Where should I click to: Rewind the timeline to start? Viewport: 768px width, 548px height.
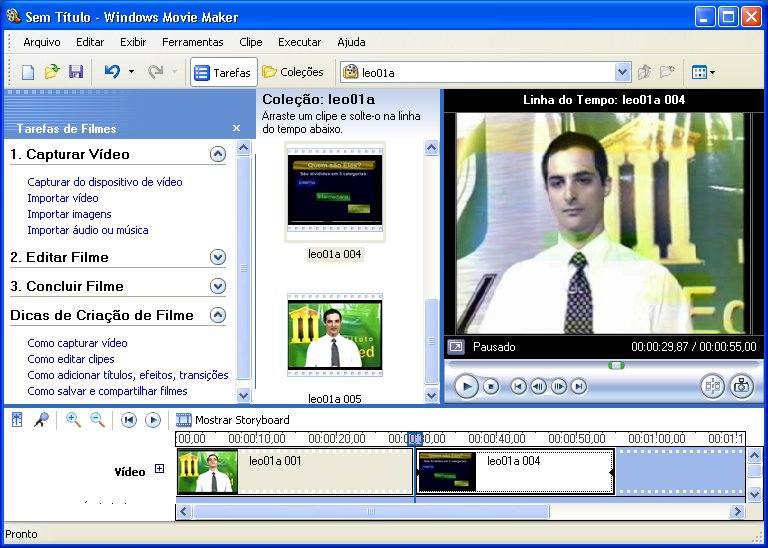coord(129,420)
